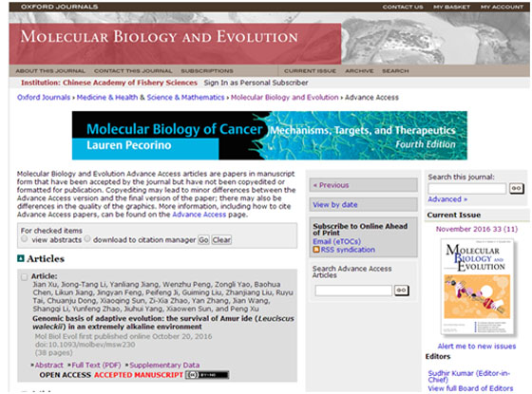
Task: Click the Oxford Journals logo text
Action: pyautogui.click(x=59, y=7)
